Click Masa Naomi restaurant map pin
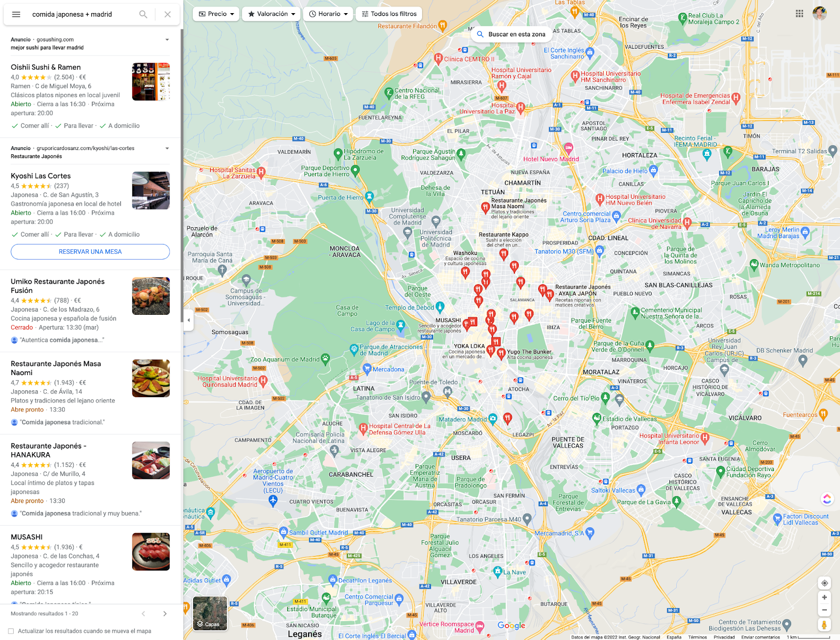Image resolution: width=840 pixels, height=640 pixels. pyautogui.click(x=486, y=208)
